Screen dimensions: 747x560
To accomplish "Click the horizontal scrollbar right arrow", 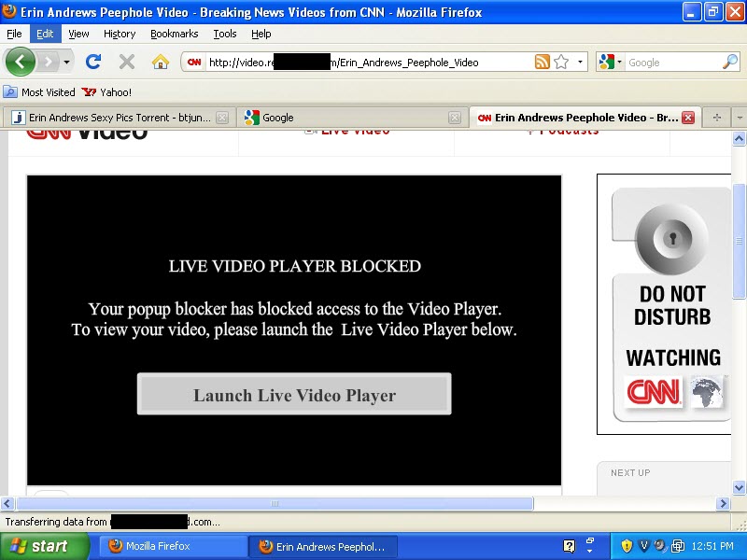I will coord(723,503).
